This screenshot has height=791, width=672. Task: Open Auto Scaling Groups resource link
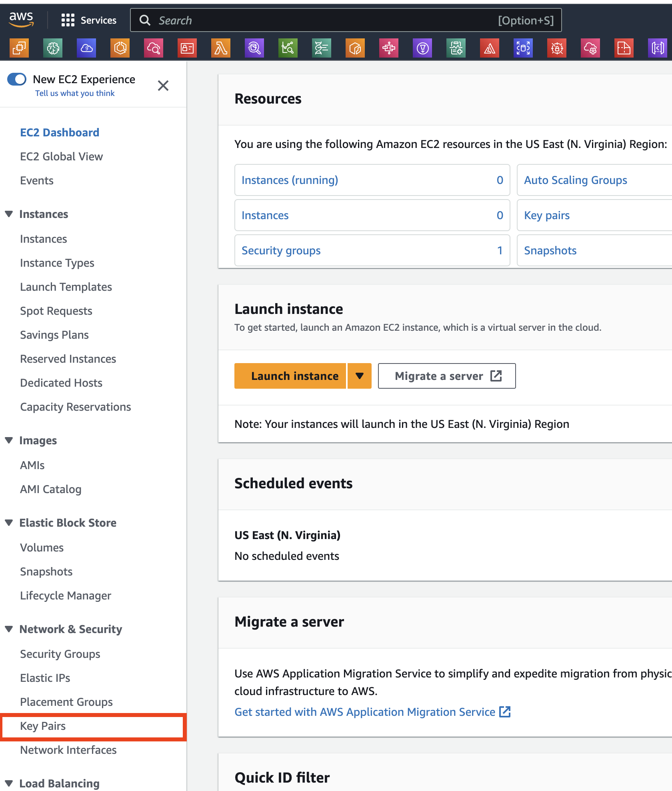click(x=576, y=180)
